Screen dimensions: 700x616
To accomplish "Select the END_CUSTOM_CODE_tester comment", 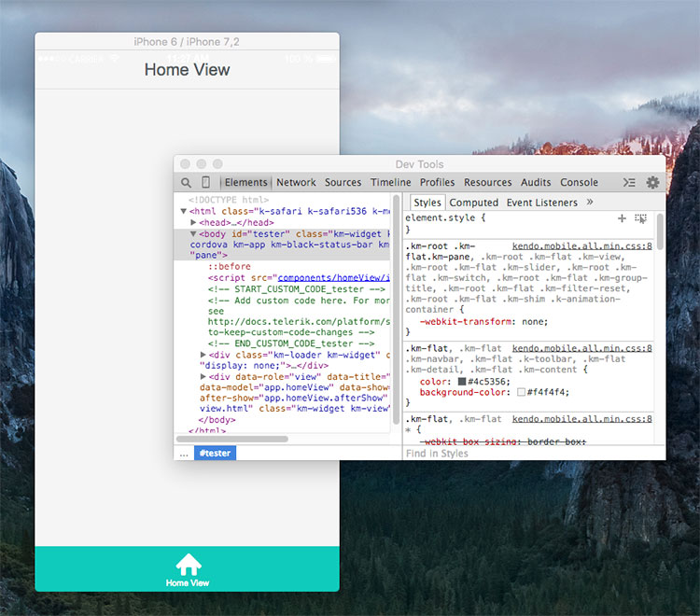I will click(x=291, y=343).
